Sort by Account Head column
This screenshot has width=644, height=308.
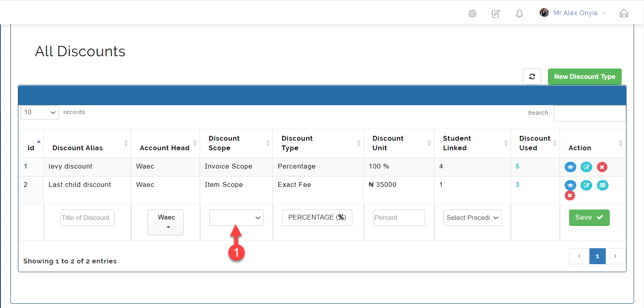(165, 143)
